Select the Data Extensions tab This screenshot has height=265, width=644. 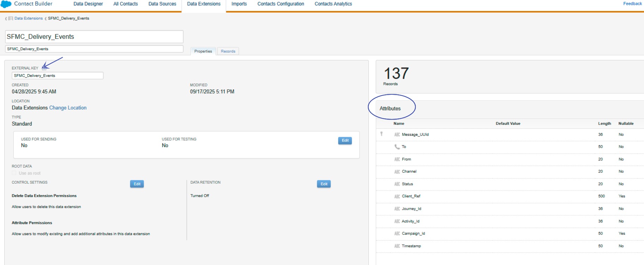point(204,4)
